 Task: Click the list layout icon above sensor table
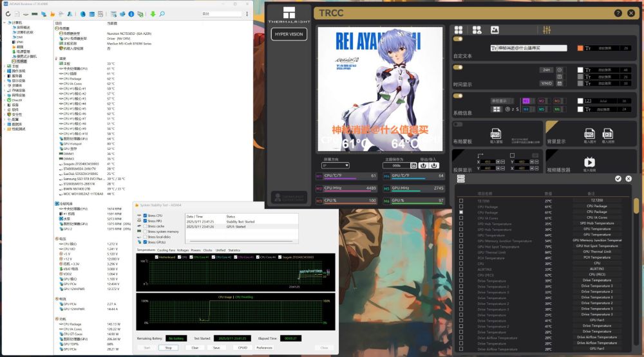click(x=461, y=179)
